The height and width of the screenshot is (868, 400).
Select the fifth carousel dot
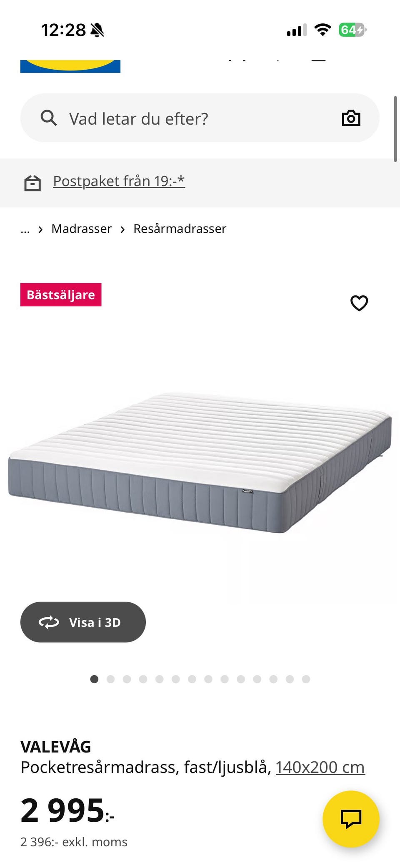159,679
